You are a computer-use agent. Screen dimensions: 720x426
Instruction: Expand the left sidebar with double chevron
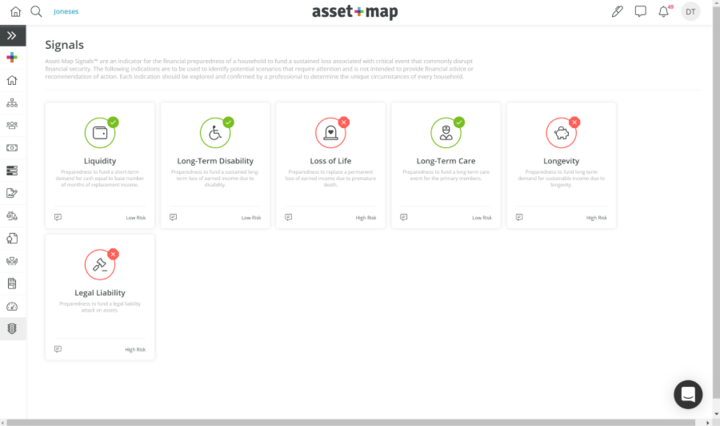click(x=13, y=36)
